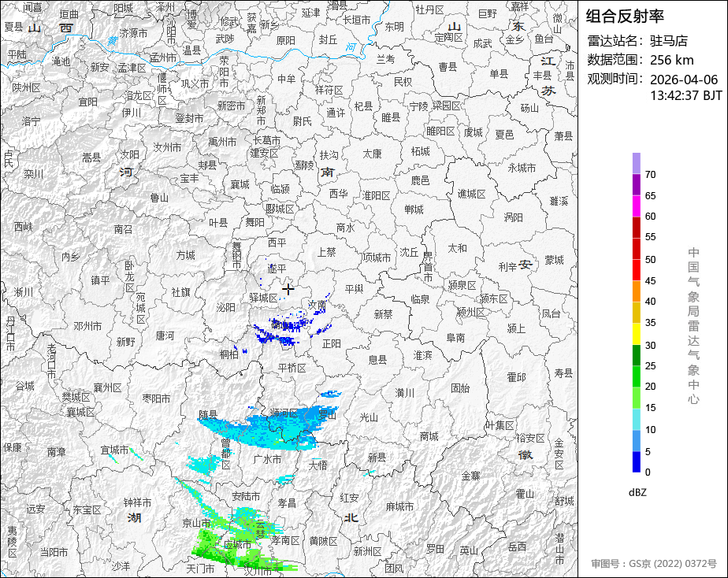Click the 麻城市 city label
The height and width of the screenshot is (578, 728).
399,506
